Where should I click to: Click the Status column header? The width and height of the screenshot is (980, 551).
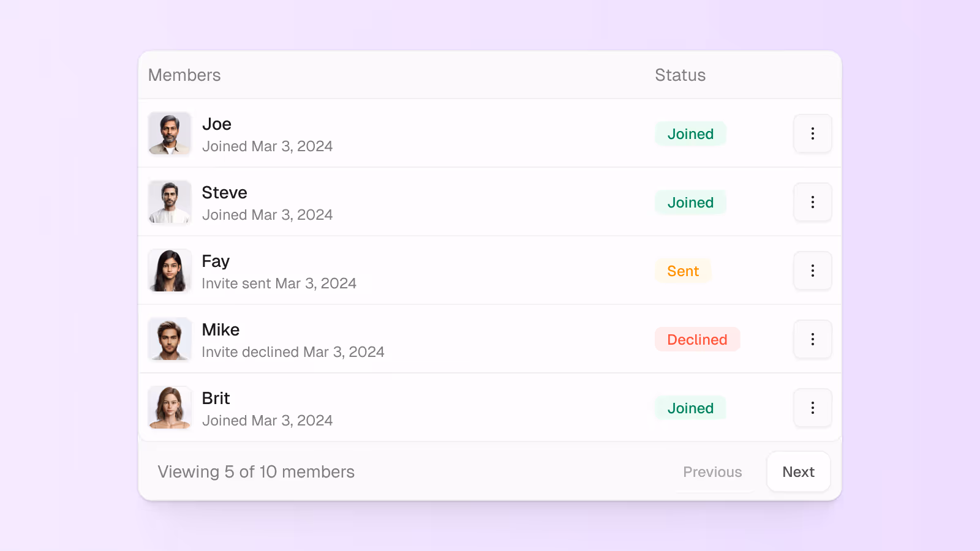[680, 75]
